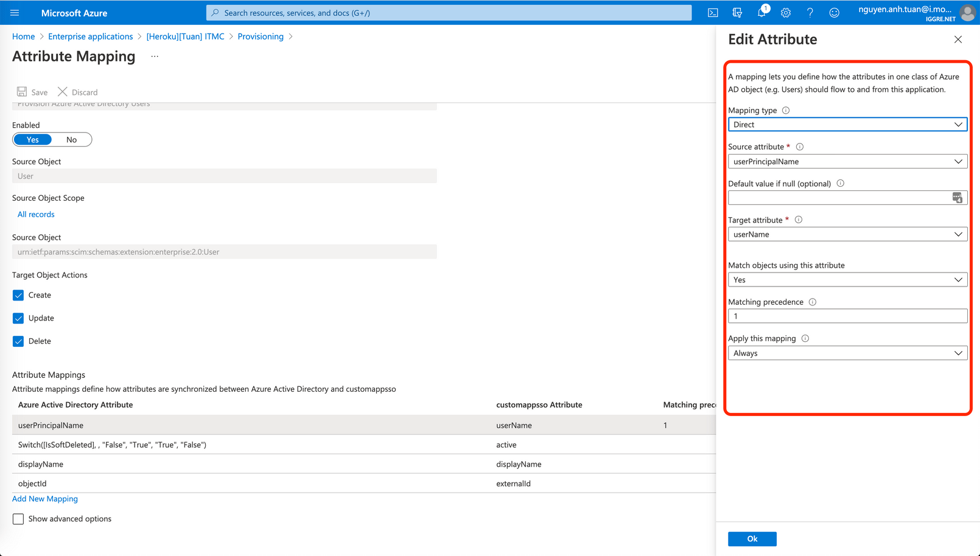Go to Provisioning breadcrumb

[261, 36]
